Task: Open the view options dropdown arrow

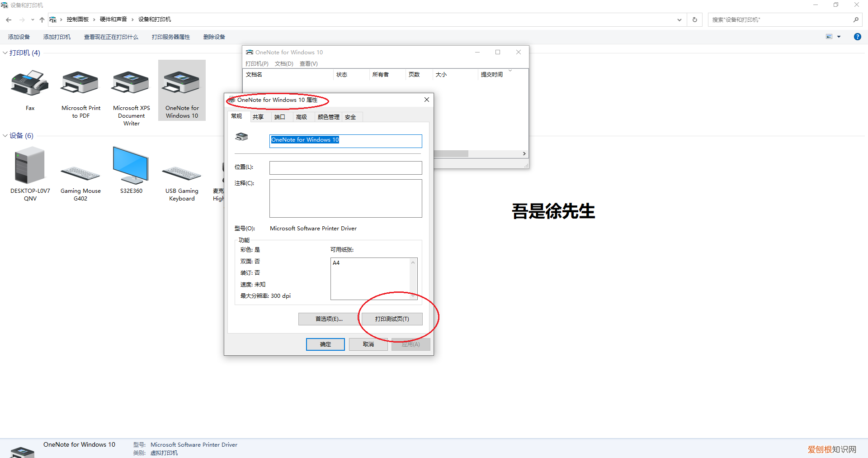Action: (x=839, y=37)
